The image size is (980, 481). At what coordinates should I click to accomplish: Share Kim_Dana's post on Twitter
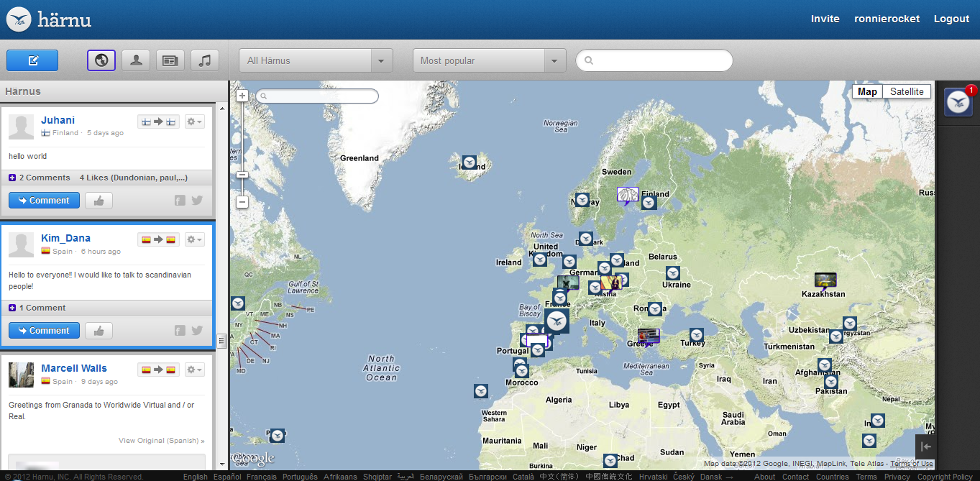pos(197,331)
